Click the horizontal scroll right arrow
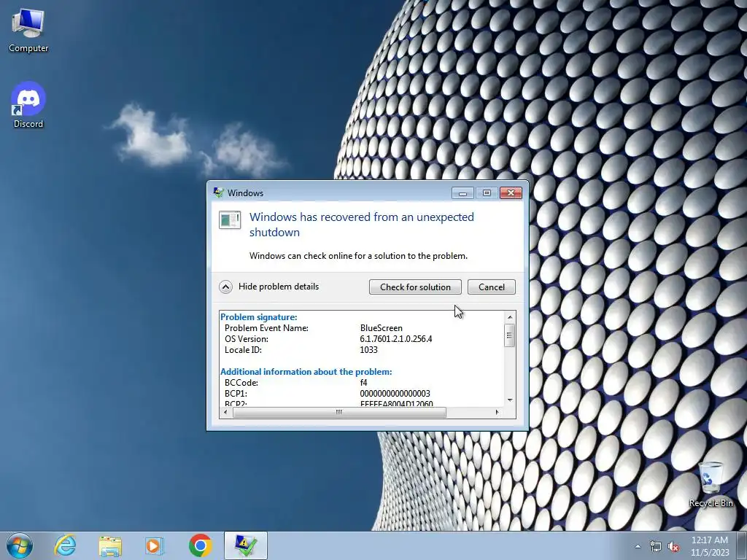 point(498,413)
